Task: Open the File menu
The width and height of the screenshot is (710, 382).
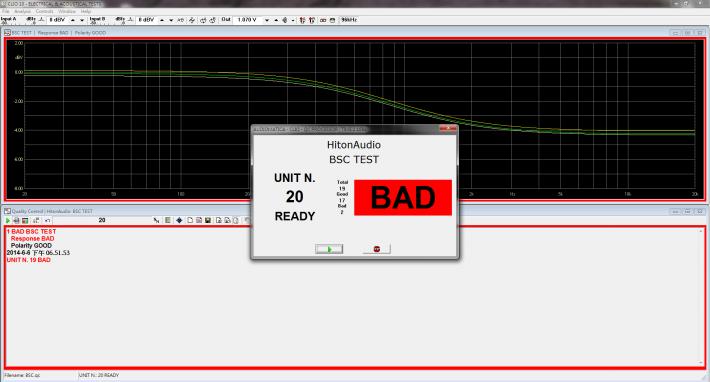Action: pyautogui.click(x=6, y=11)
